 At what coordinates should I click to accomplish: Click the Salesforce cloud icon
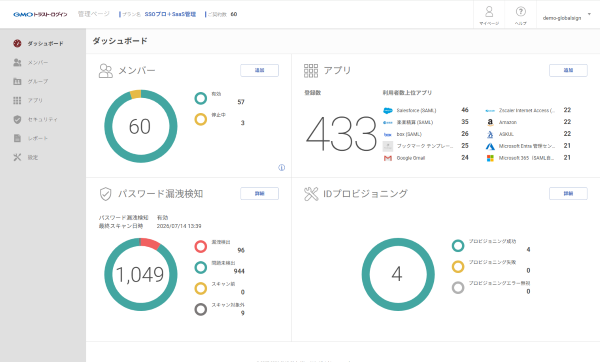pos(388,111)
